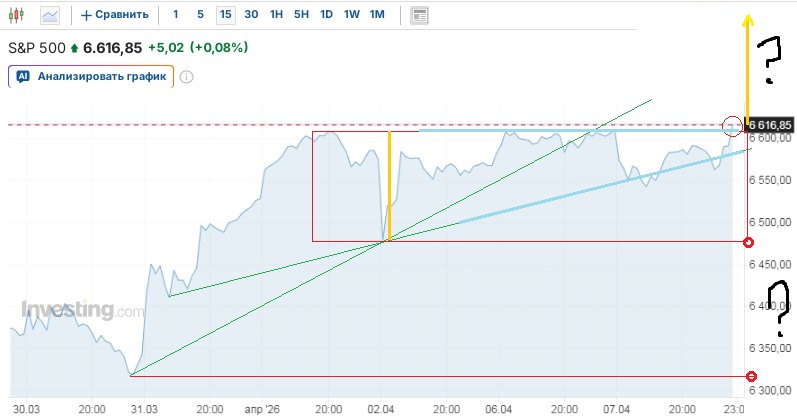Choose the 1M timeframe
Screen dimensions: 797x419
376,15
